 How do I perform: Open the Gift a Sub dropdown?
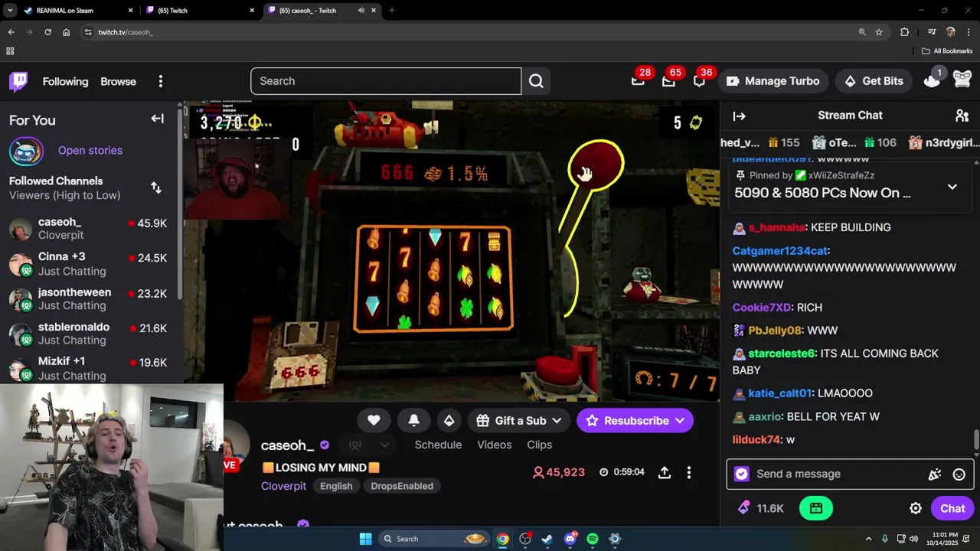tap(519, 420)
